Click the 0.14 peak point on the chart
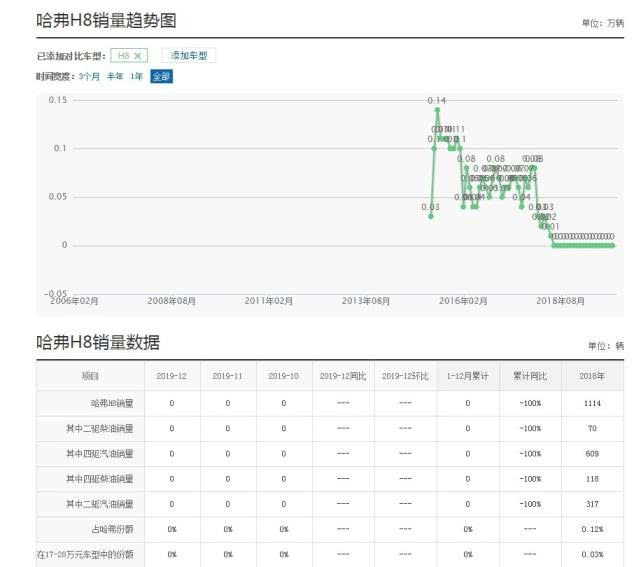This screenshot has width=641, height=567. [x=437, y=110]
